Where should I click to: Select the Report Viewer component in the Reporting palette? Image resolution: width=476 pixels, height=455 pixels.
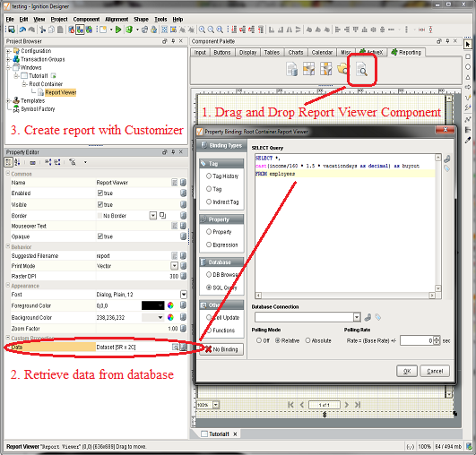point(362,70)
